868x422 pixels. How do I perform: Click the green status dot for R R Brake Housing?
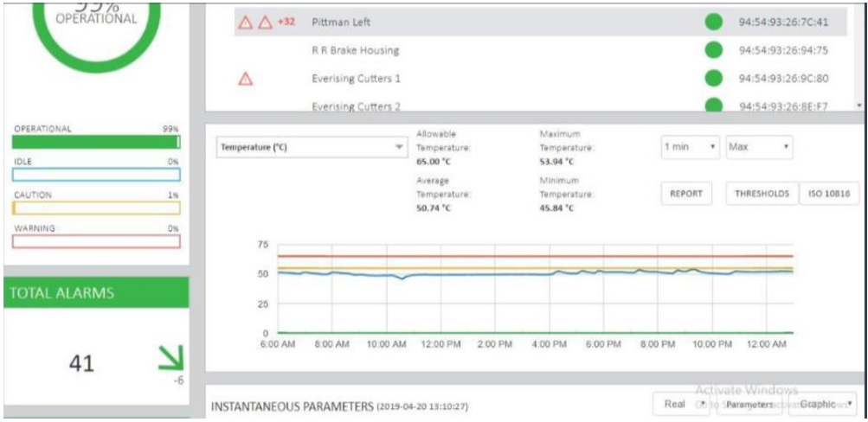(713, 50)
